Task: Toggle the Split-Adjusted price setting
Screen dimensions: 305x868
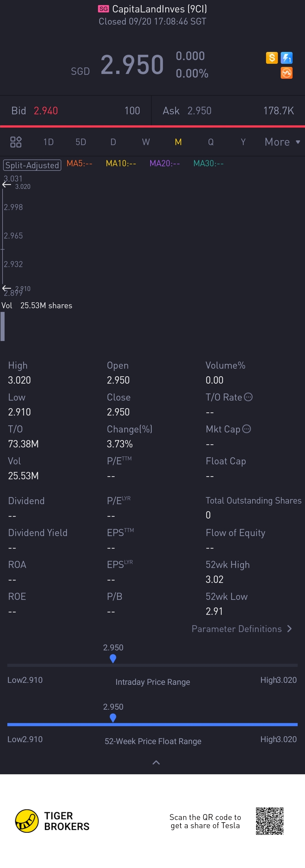Action: pyautogui.click(x=32, y=165)
